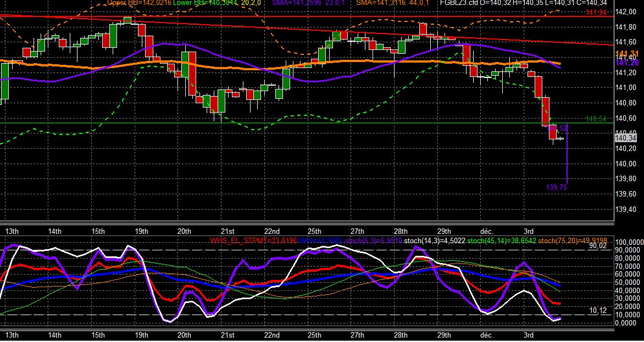Click '140,20' on the price axis
644x342 pixels.
click(x=625, y=149)
